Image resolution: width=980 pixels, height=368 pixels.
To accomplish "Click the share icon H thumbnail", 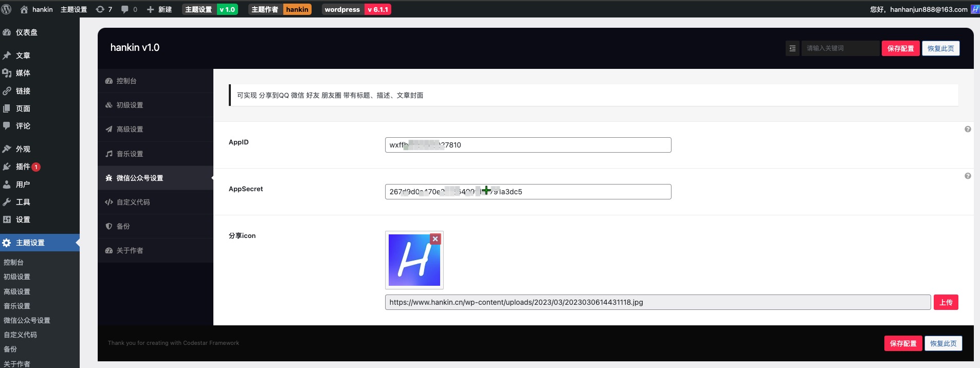I will (x=414, y=260).
